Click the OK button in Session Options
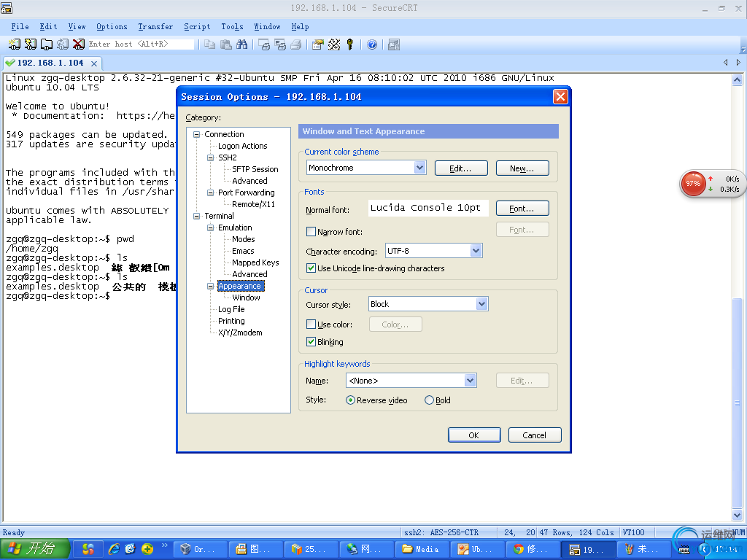Screen dimensions: 747x560 [473, 435]
